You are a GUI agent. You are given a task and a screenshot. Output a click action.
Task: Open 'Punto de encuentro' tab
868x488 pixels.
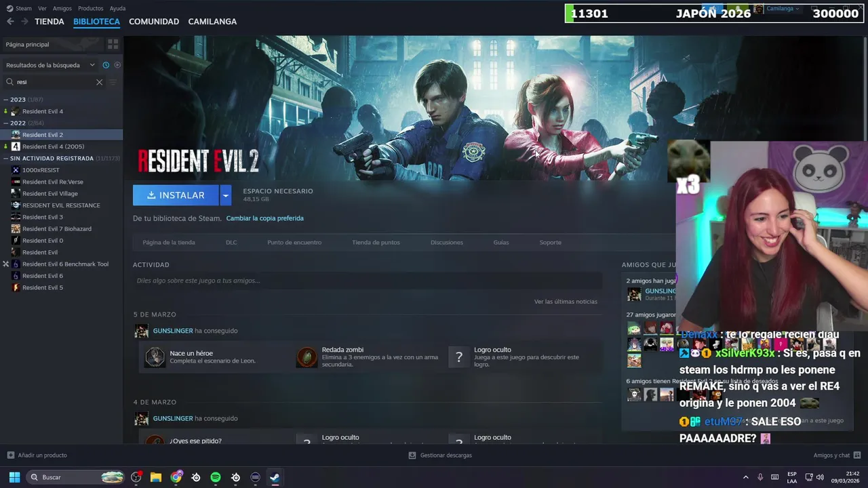[x=294, y=242]
